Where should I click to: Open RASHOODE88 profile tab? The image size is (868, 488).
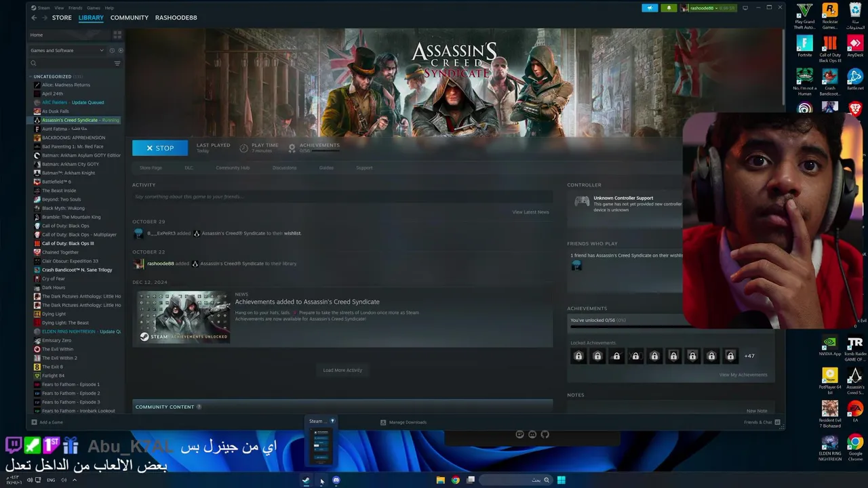pos(176,18)
